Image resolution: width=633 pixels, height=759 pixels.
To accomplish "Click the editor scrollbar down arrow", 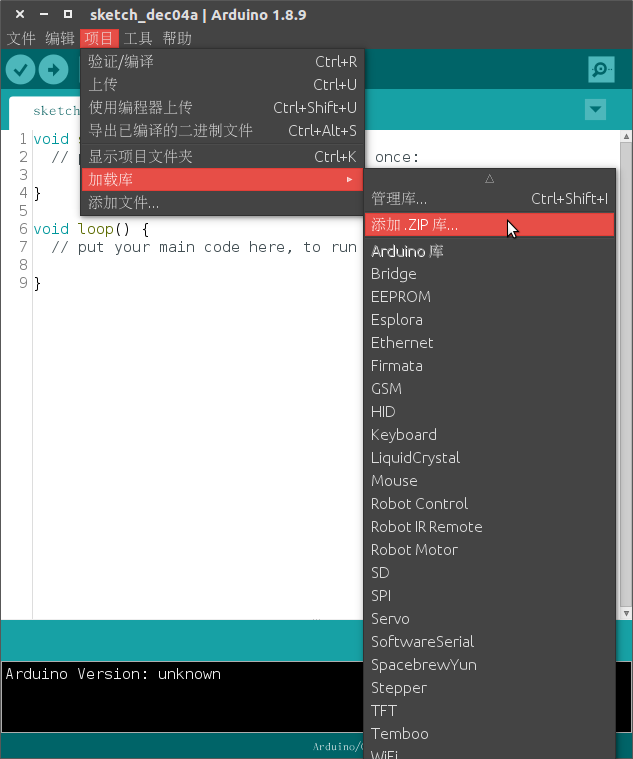I will click(x=626, y=613).
